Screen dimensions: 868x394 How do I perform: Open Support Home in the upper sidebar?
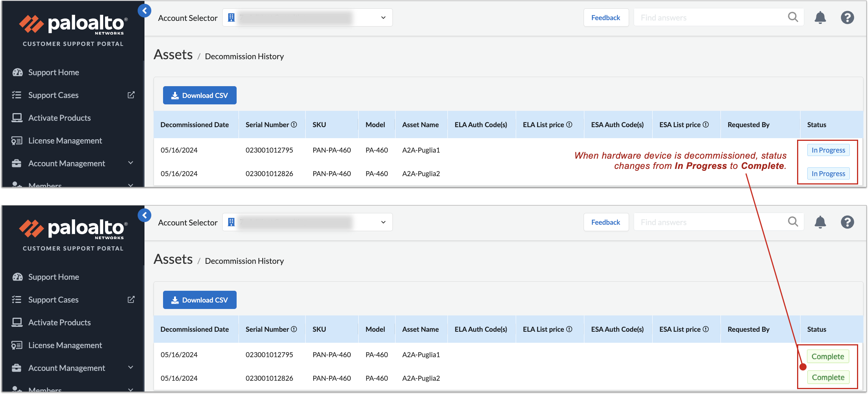click(53, 72)
